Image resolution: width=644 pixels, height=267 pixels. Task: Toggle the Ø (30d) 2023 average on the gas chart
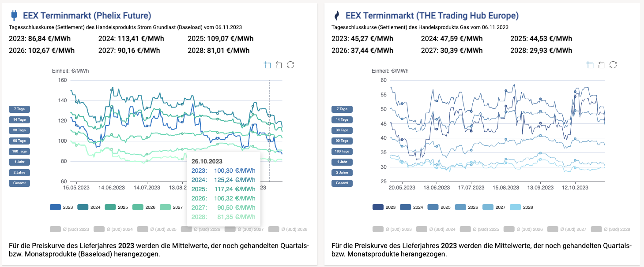click(393, 229)
